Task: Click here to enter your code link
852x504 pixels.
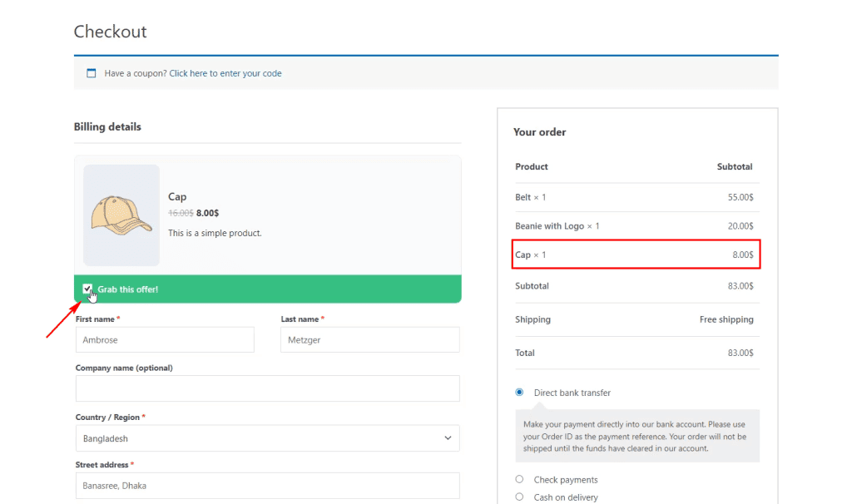Action: [225, 73]
